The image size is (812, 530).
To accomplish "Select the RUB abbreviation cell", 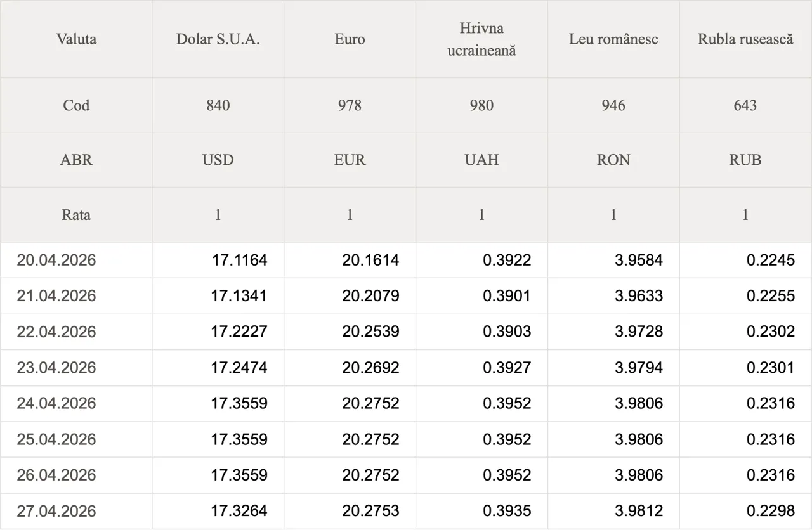I will pyautogui.click(x=745, y=160).
